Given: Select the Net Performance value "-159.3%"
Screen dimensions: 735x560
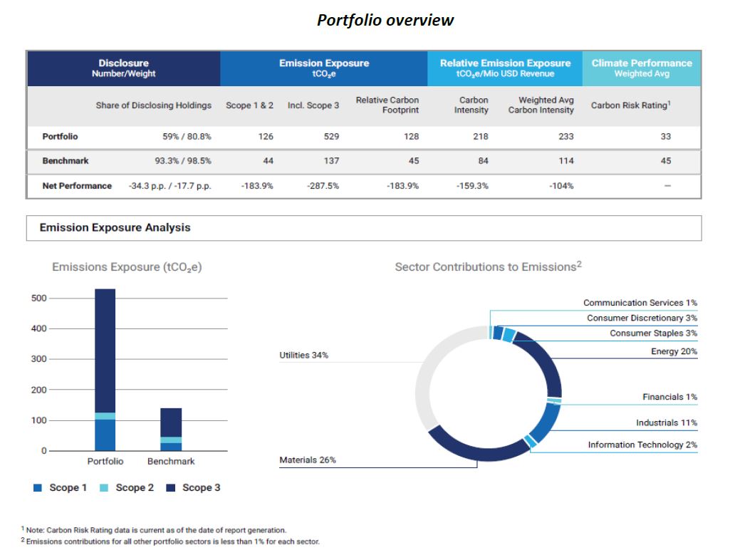Looking at the screenshot, I should [472, 186].
